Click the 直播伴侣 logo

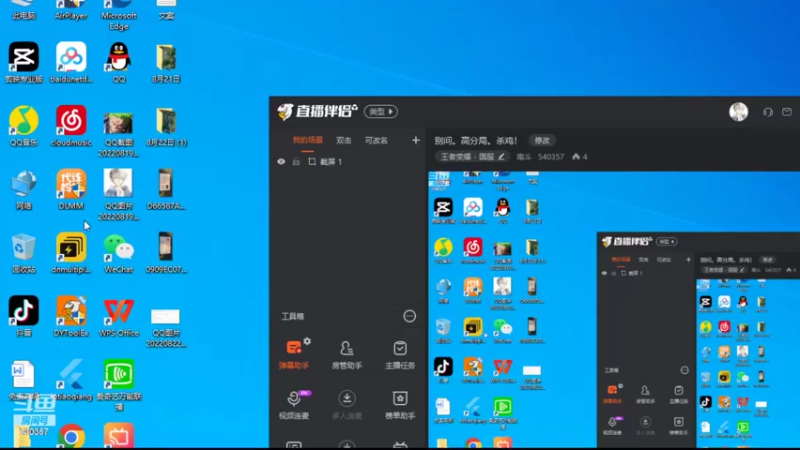click(317, 111)
